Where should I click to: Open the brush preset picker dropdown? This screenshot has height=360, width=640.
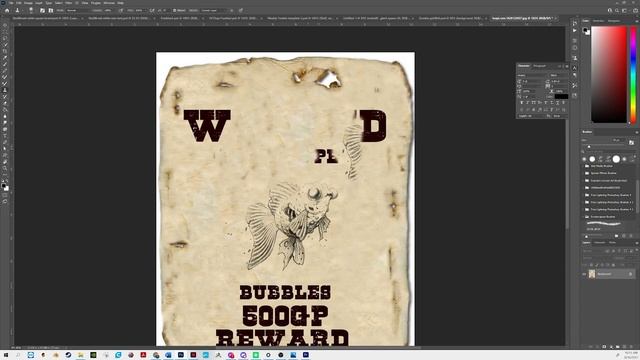(31, 10)
